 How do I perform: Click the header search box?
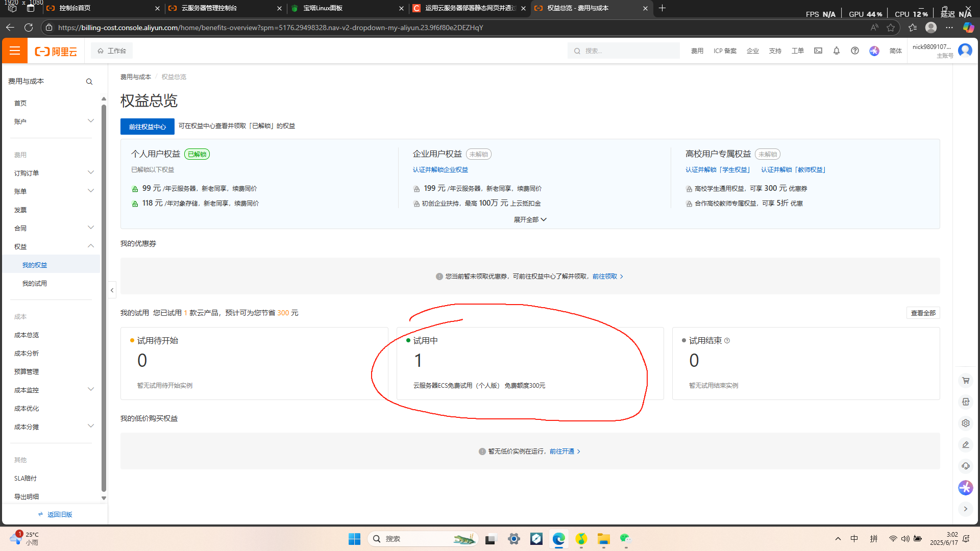[624, 51]
